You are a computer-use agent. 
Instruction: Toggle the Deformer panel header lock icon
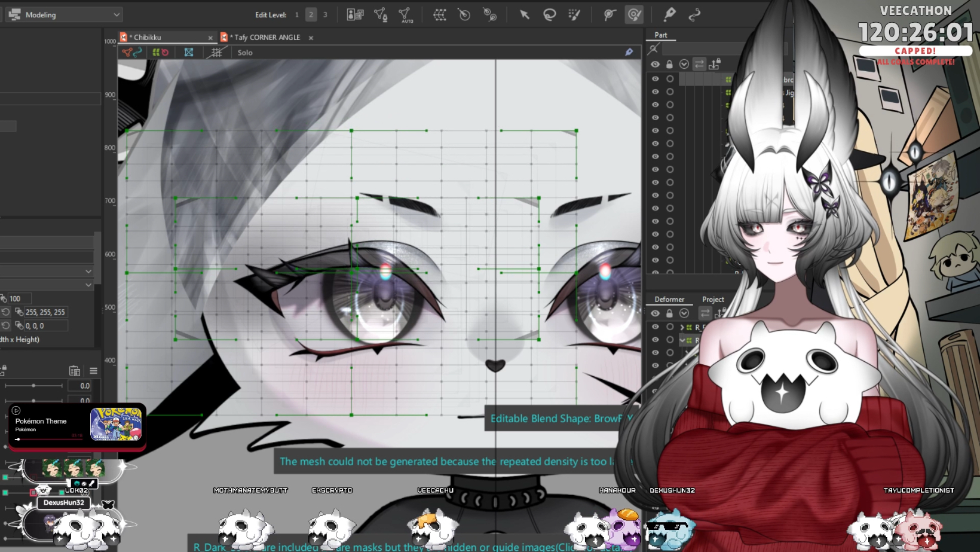click(669, 313)
